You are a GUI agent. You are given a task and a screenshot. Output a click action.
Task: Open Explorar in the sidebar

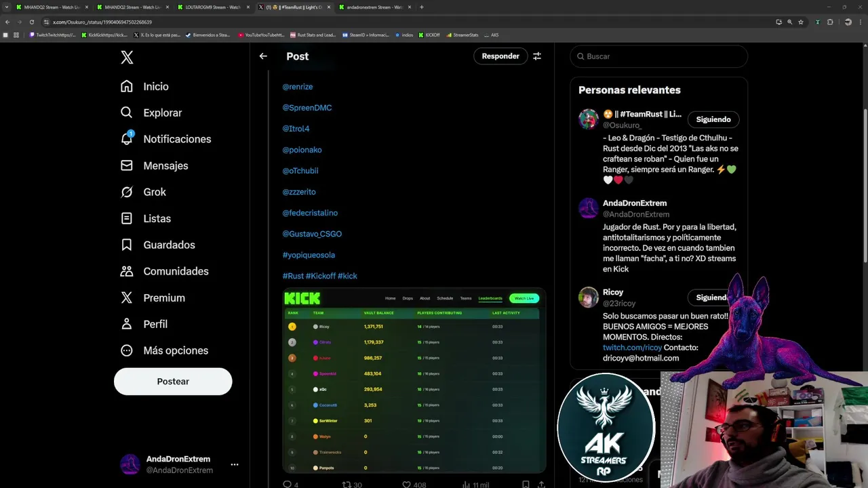click(x=151, y=113)
